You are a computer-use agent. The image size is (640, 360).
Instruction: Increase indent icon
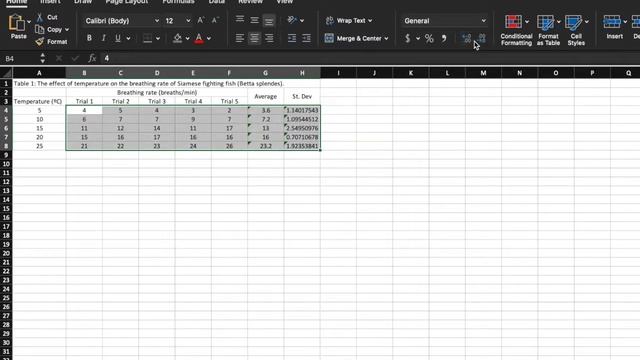[306, 38]
